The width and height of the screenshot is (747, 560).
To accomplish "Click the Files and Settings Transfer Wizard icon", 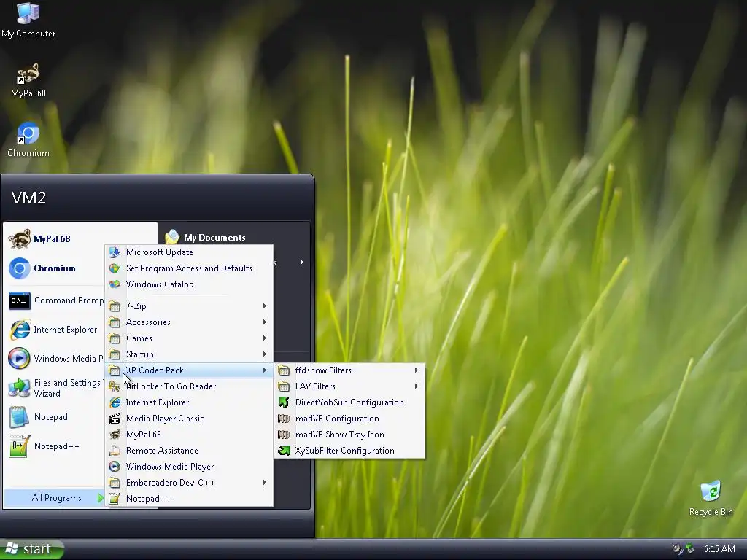I will (x=20, y=388).
